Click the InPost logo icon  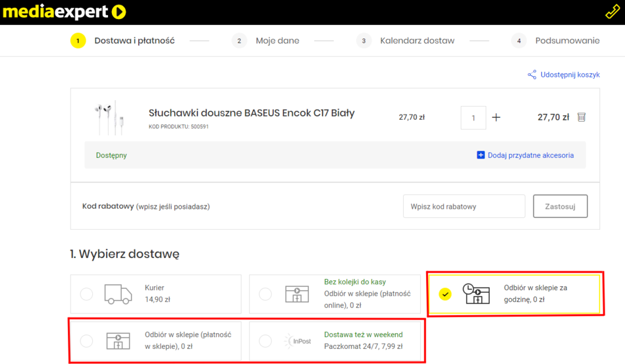coord(297,341)
